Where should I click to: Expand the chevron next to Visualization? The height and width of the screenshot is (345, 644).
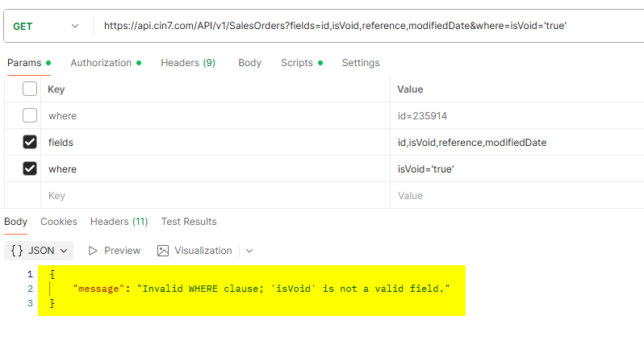249,251
